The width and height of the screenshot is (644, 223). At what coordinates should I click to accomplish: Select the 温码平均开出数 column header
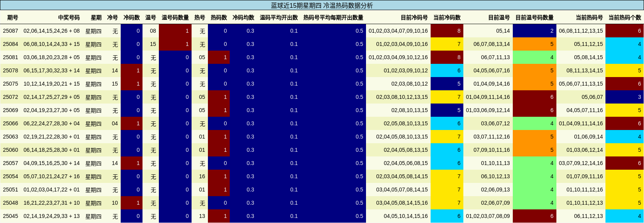pos(279,18)
